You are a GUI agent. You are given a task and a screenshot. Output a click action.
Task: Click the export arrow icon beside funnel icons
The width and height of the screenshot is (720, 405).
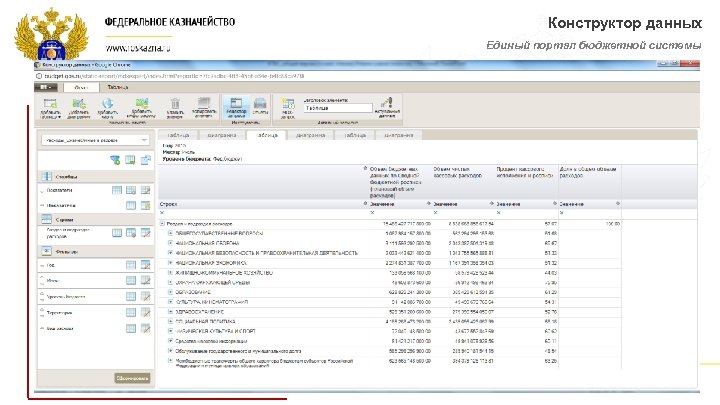click(x=146, y=160)
